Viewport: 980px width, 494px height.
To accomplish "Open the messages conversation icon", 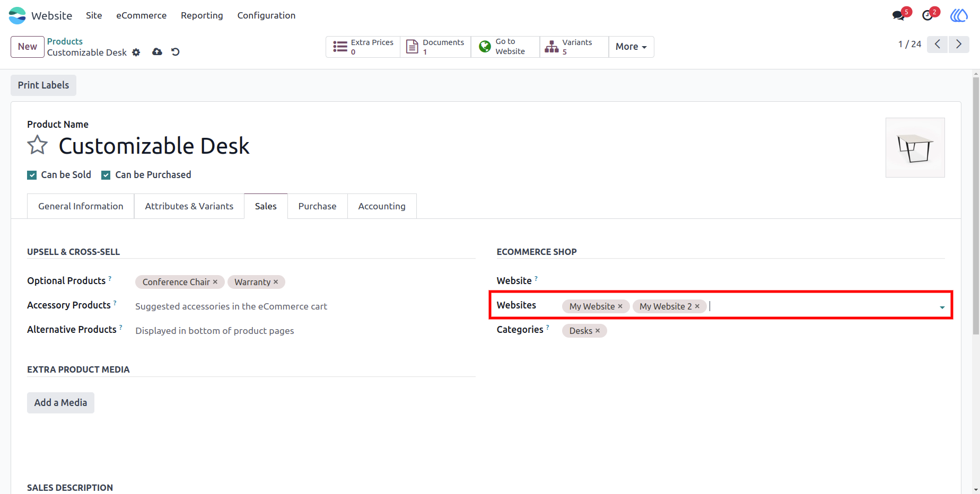I will pyautogui.click(x=898, y=15).
